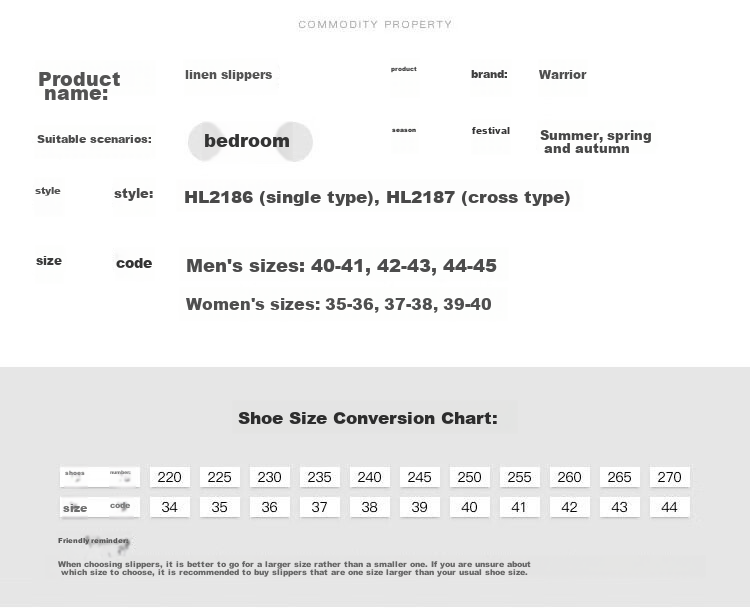Select size code 41 box
Image resolution: width=750 pixels, height=608 pixels.
pyautogui.click(x=519, y=507)
